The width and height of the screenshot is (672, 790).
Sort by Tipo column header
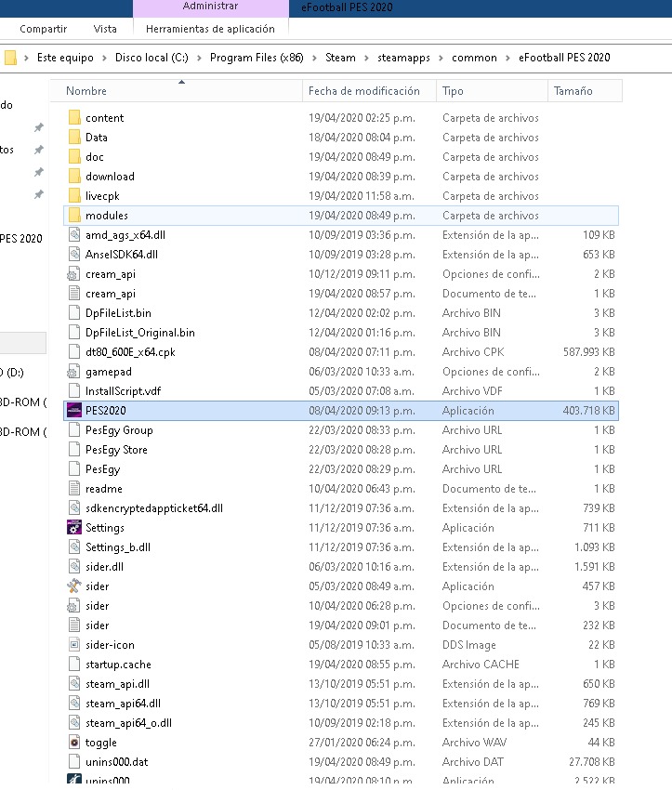point(493,91)
